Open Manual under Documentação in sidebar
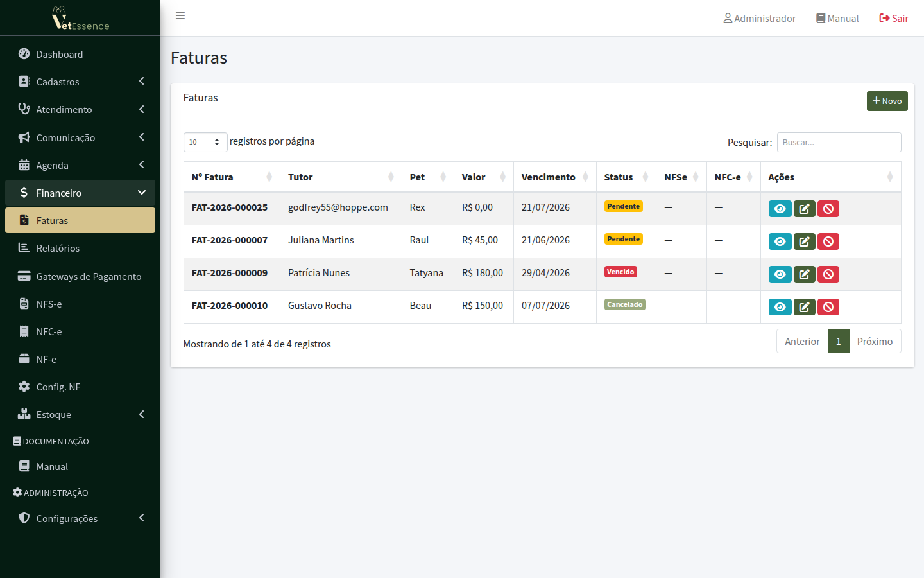The height and width of the screenshot is (578, 924). coord(80,466)
